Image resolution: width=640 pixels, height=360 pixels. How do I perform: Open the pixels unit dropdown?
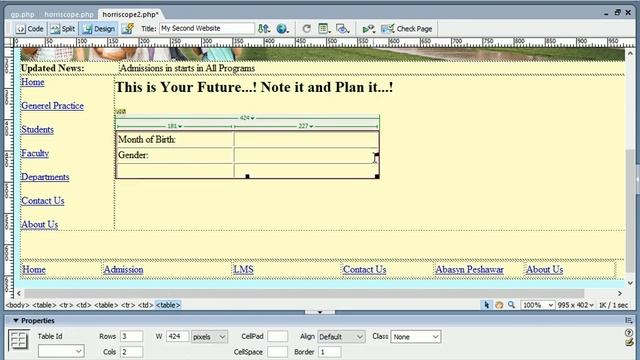pos(209,337)
